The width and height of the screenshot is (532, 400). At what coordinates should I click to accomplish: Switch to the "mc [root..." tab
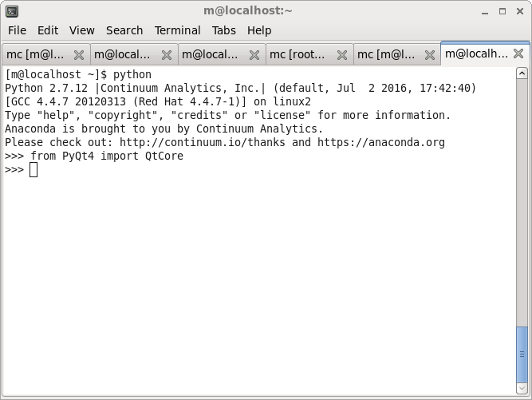(x=298, y=55)
